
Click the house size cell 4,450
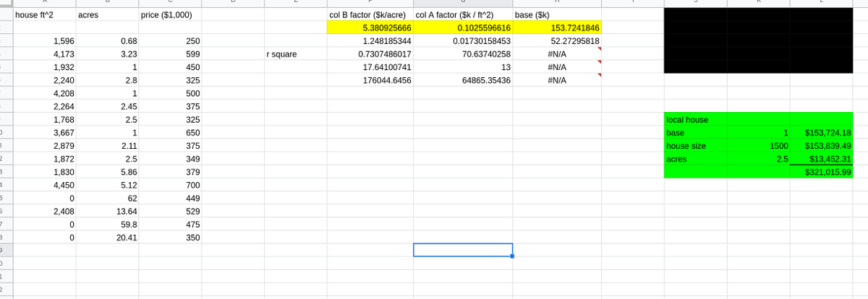44,185
